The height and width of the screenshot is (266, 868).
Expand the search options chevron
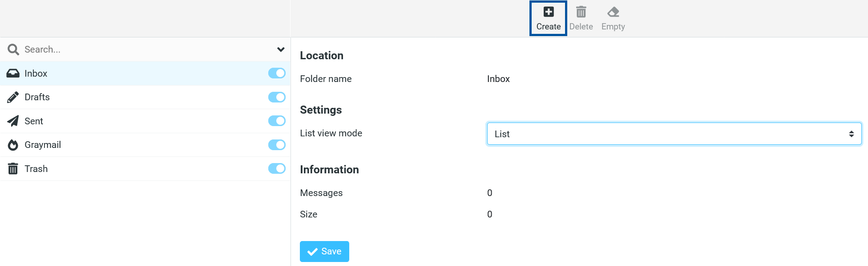[x=281, y=49]
